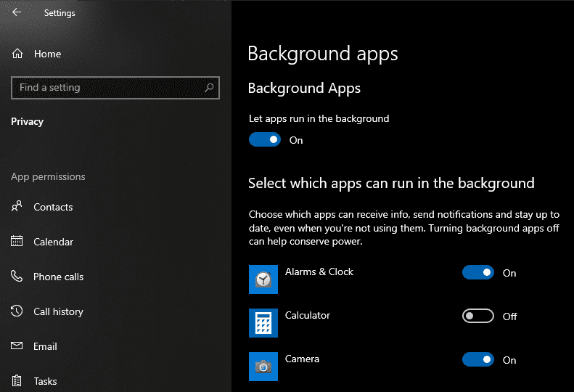Image resolution: width=574 pixels, height=392 pixels.
Task: Click the Home house icon
Action: point(17,54)
